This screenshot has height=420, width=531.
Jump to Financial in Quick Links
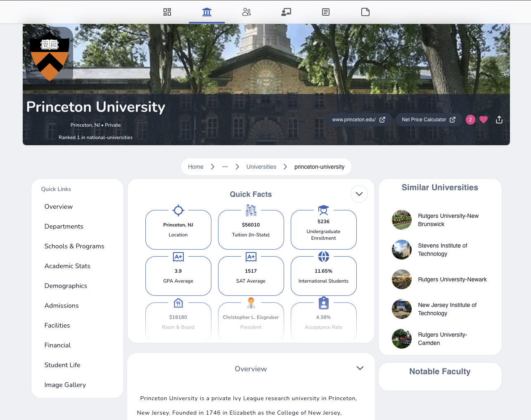(57, 345)
